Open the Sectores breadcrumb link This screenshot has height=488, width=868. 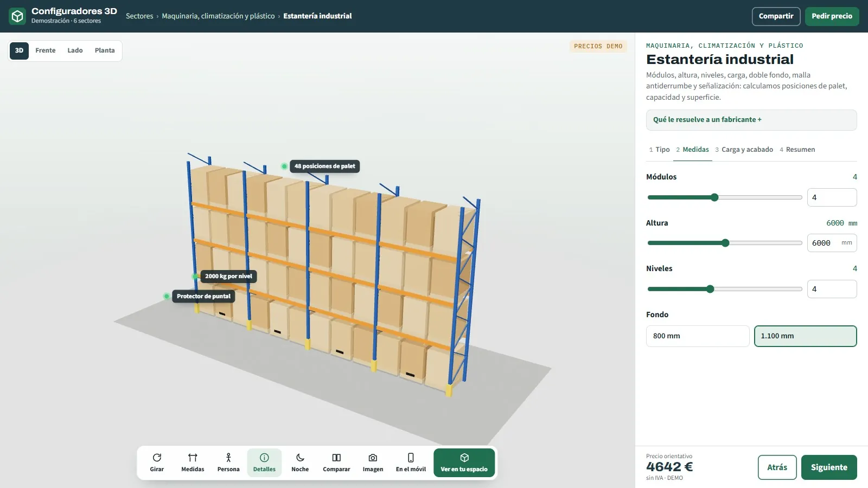(x=139, y=16)
